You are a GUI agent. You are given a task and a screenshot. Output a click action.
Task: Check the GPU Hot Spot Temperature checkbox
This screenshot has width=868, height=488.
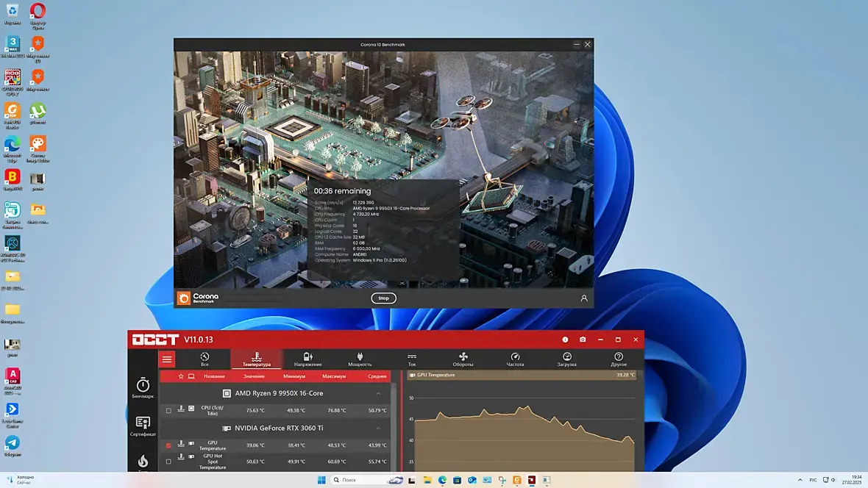[x=168, y=462]
